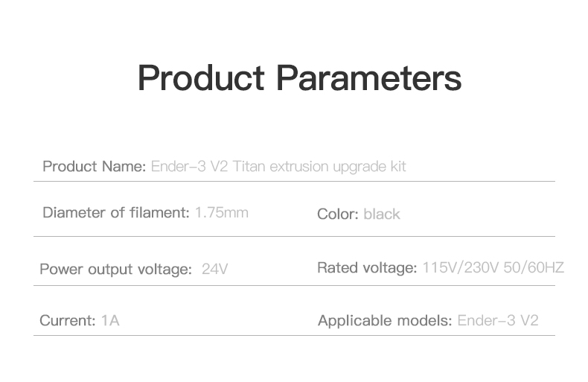The height and width of the screenshot is (382, 588).
Task: Click the 50/60HZ frequency text
Action: 532,267
